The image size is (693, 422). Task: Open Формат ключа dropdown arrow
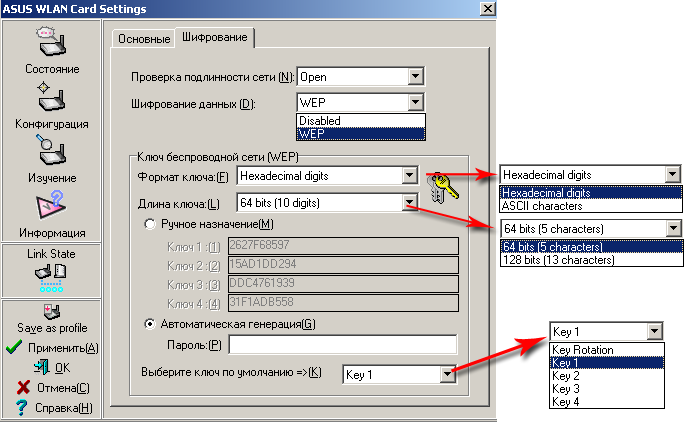(x=410, y=175)
